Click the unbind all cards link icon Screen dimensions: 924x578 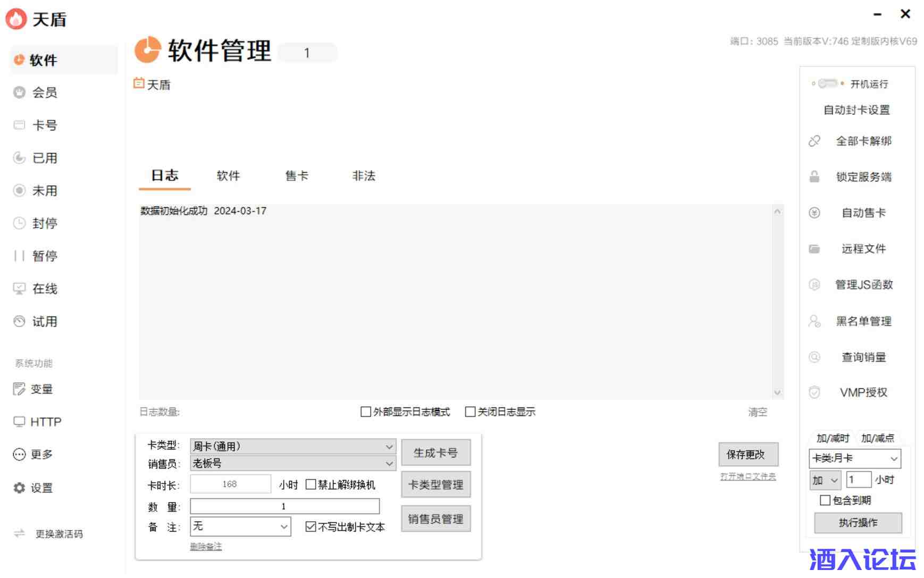click(x=814, y=141)
